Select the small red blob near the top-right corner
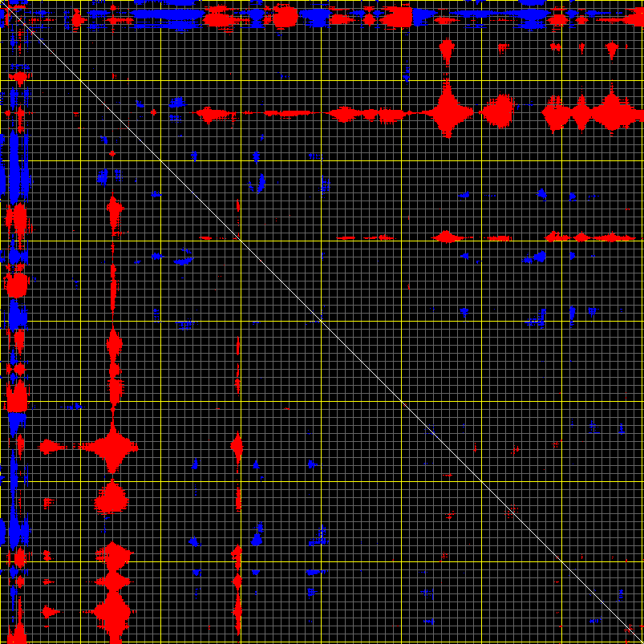The image size is (644, 644). click(x=612, y=50)
